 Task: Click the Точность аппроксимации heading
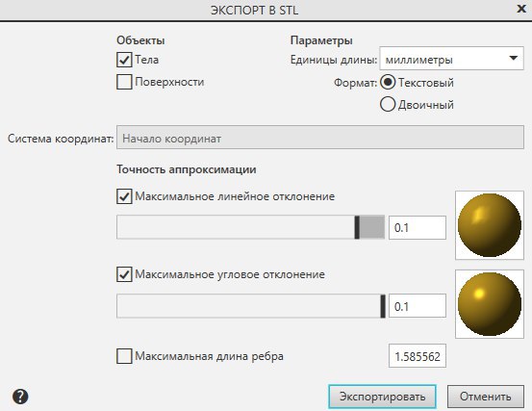187,169
